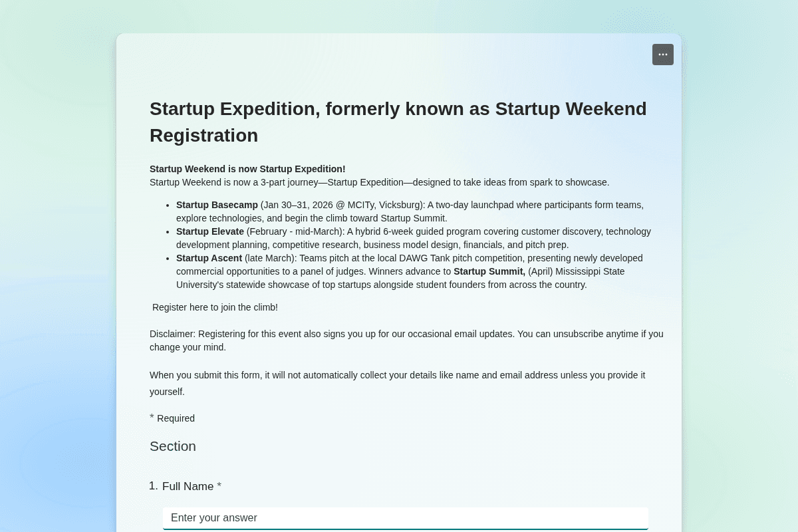The width and height of the screenshot is (798, 532).
Task: Click the bold 'Startup Elevate' bullet text
Action: click(x=210, y=231)
